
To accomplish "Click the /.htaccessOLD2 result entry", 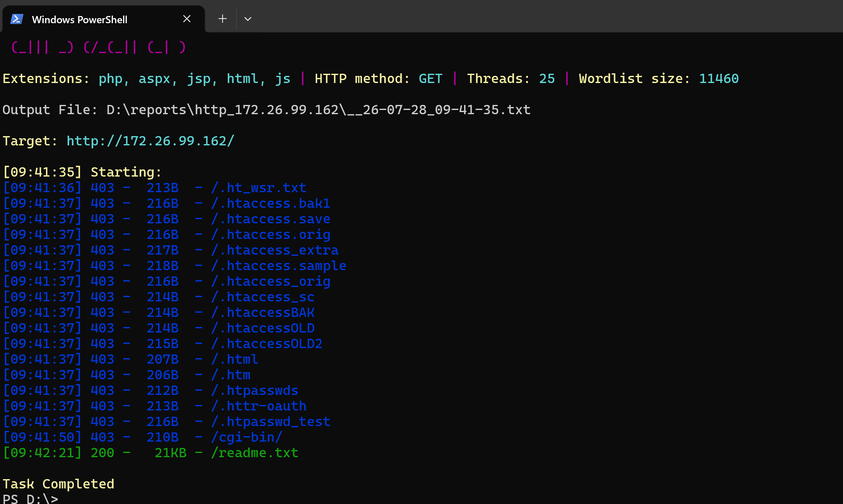I will point(266,343).
